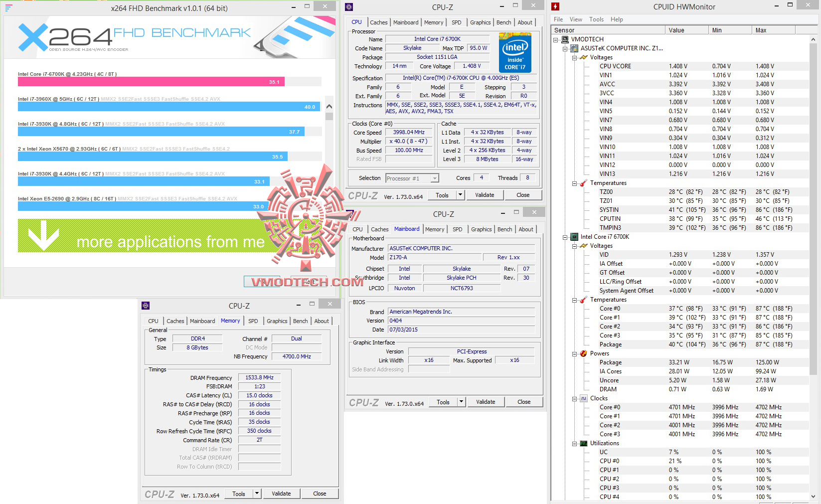Click the Intel Core i7-6700K result bar 35.1
The height and width of the screenshot is (504, 821).
click(151, 82)
